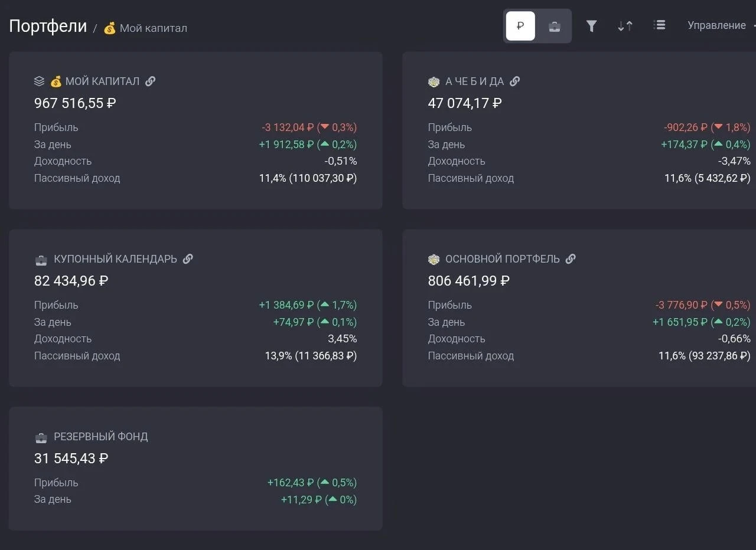Click the daily change +1 912,58 ₽
The height and width of the screenshot is (550, 756).
pos(286,145)
